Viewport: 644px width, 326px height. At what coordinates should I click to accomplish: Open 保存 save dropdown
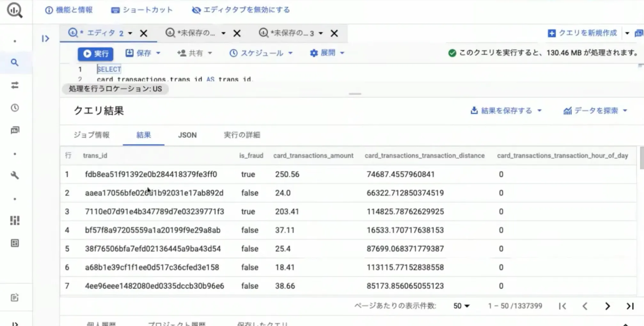143,53
